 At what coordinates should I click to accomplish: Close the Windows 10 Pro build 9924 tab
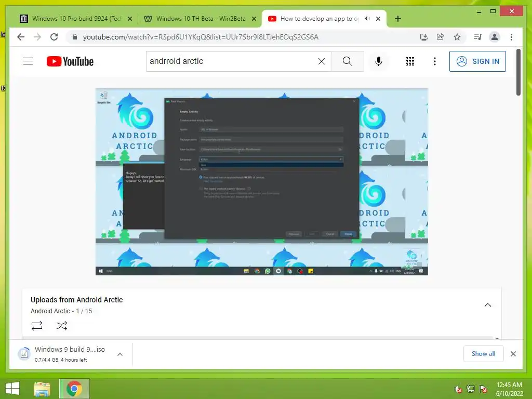pos(129,19)
